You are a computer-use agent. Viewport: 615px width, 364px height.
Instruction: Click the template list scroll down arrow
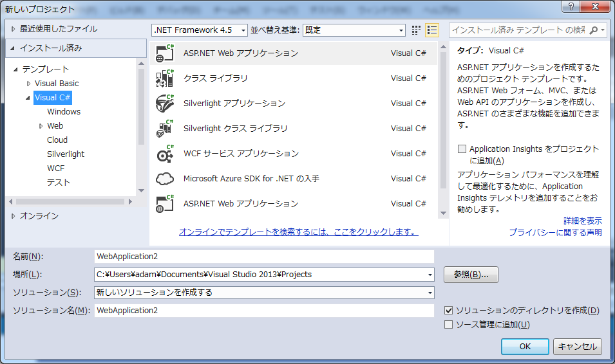443,213
